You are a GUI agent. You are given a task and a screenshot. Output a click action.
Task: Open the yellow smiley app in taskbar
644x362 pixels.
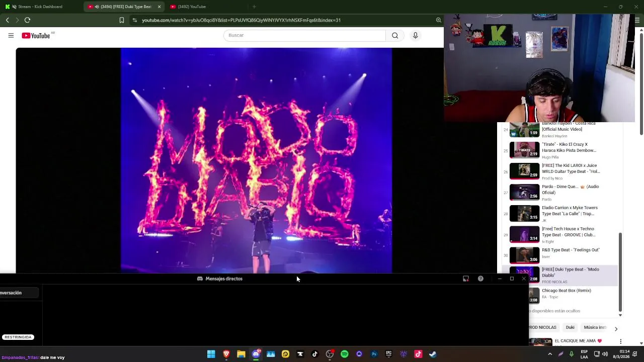pyautogui.click(x=285, y=354)
